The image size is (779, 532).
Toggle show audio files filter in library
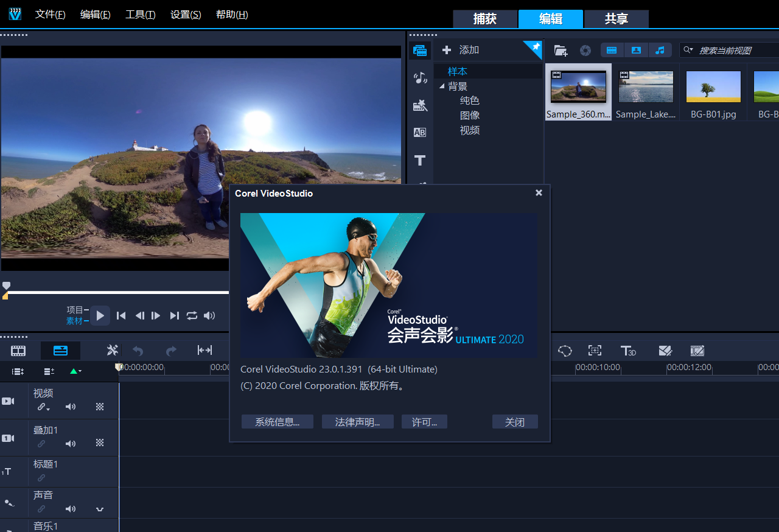(660, 50)
